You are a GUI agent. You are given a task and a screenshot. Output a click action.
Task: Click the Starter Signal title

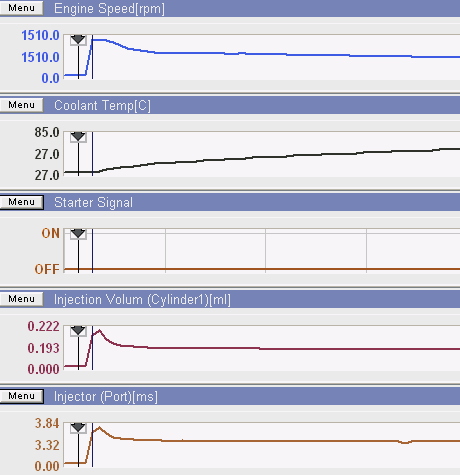(x=93, y=203)
